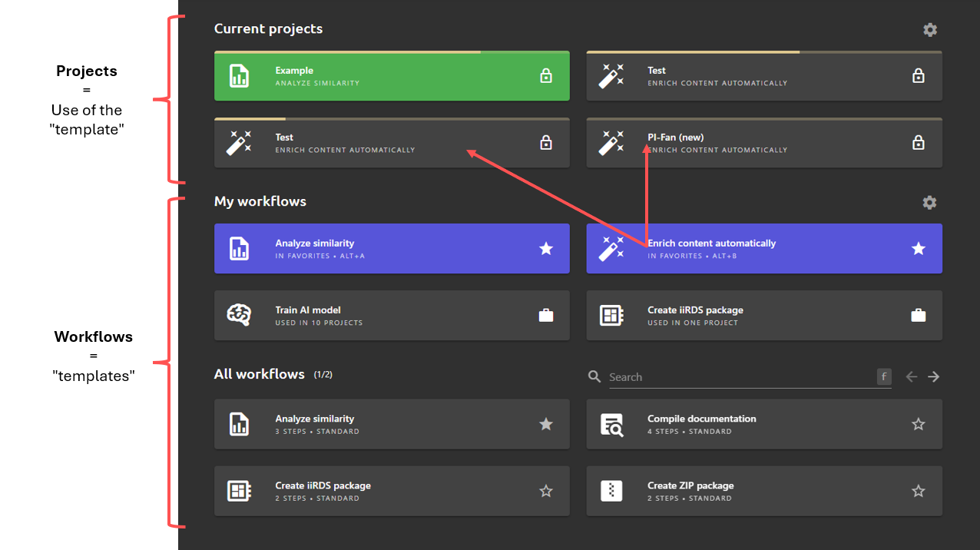Click 'ENRICH CONTENT AUTOMATICALLY' subtitle under PI-Fan (new)

(x=717, y=150)
